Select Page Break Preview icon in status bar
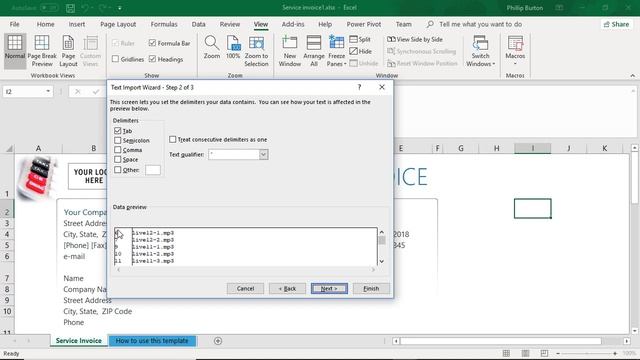 point(544,353)
